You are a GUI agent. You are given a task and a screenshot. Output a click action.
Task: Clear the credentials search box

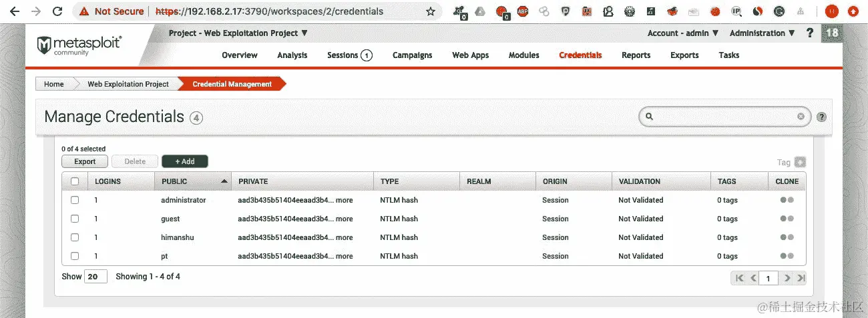(x=801, y=117)
